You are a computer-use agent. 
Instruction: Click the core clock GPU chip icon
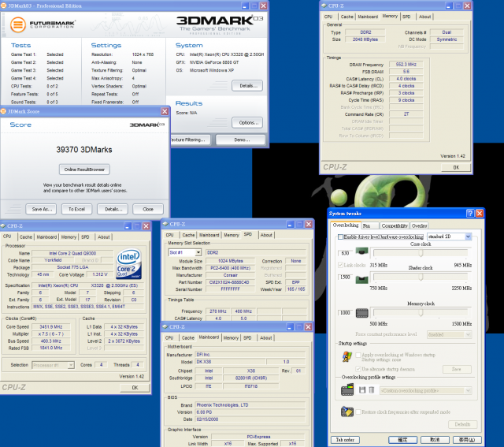[x=362, y=251]
